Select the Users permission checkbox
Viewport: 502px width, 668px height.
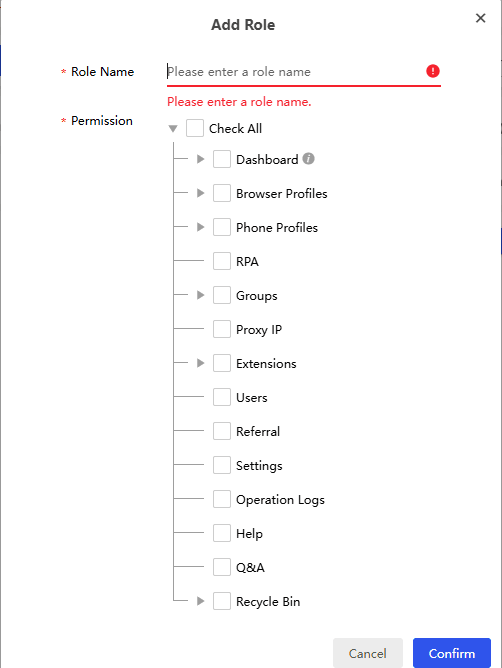222,397
